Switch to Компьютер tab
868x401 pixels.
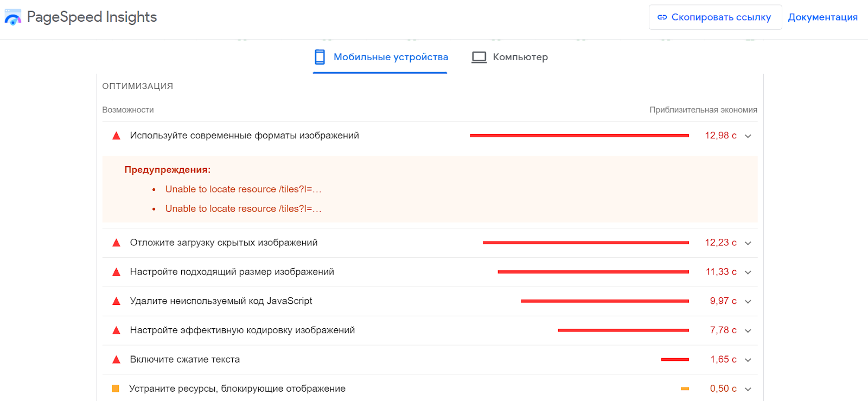coord(510,57)
